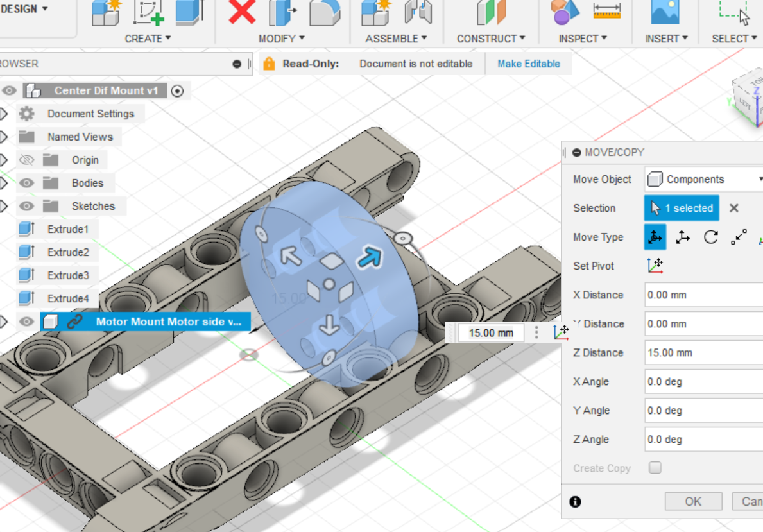This screenshot has width=763, height=532.
Task: Select Extrude1 in the browser tree
Action: (67, 229)
